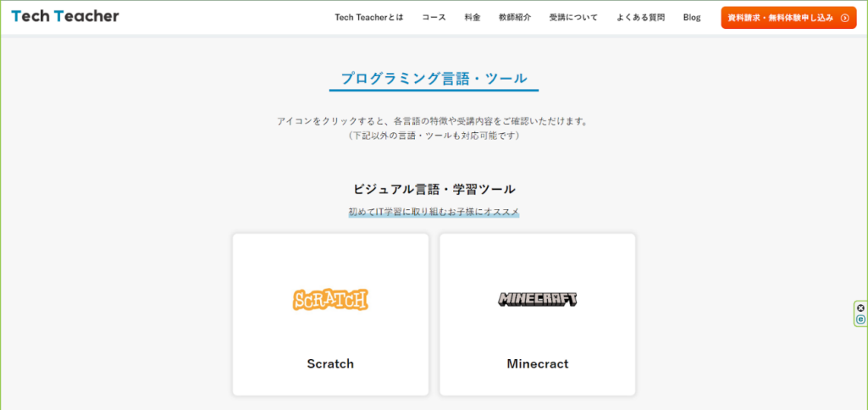Click the Minecraft logo icon
868x410 pixels.
(x=538, y=299)
